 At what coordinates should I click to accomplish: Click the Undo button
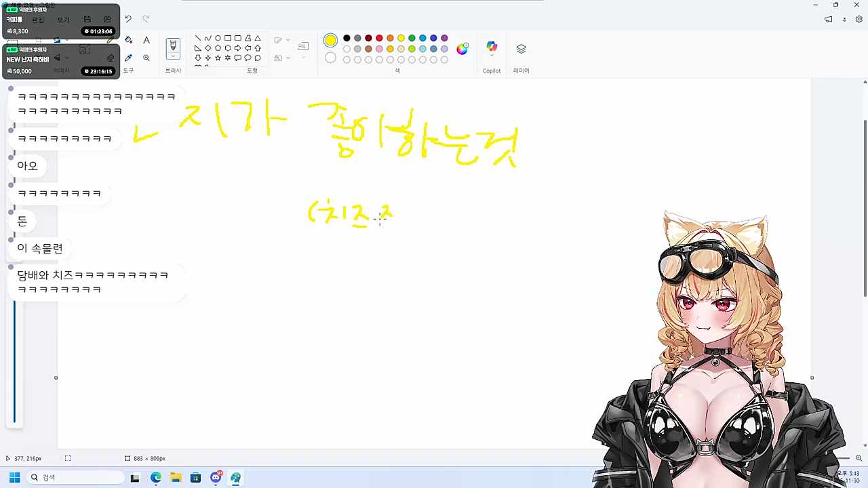pos(128,18)
